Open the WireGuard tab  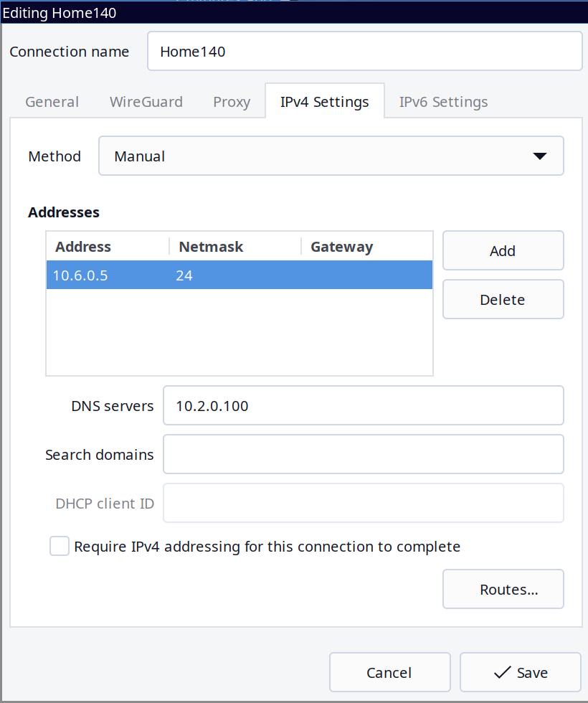tap(146, 102)
